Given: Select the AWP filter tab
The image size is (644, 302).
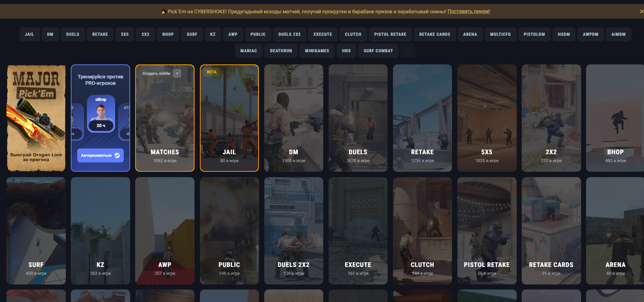Looking at the screenshot, I should pyautogui.click(x=233, y=34).
